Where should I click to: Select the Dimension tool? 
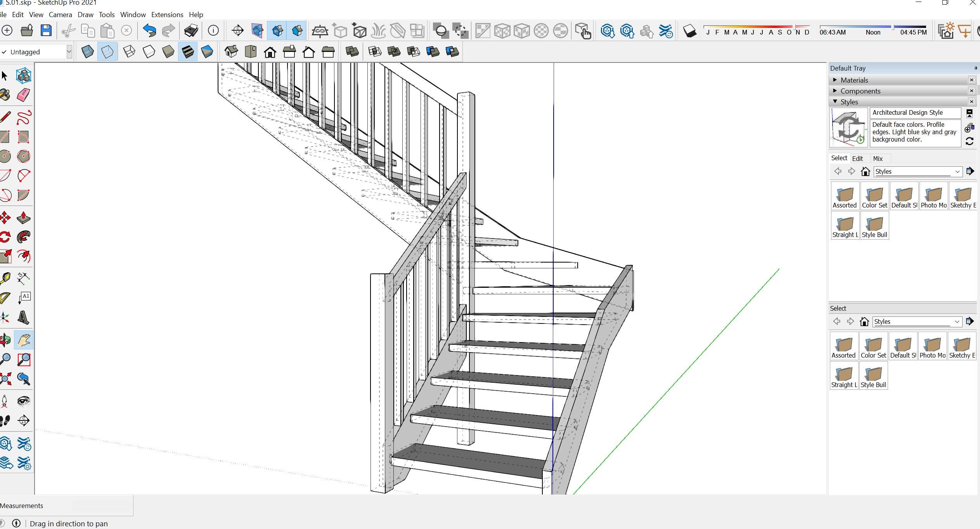(23, 278)
